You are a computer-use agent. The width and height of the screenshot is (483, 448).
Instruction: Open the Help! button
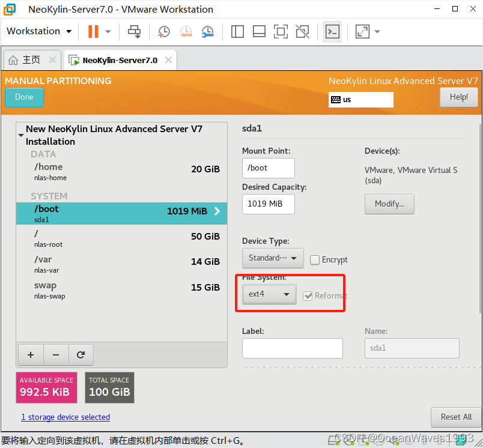(458, 97)
